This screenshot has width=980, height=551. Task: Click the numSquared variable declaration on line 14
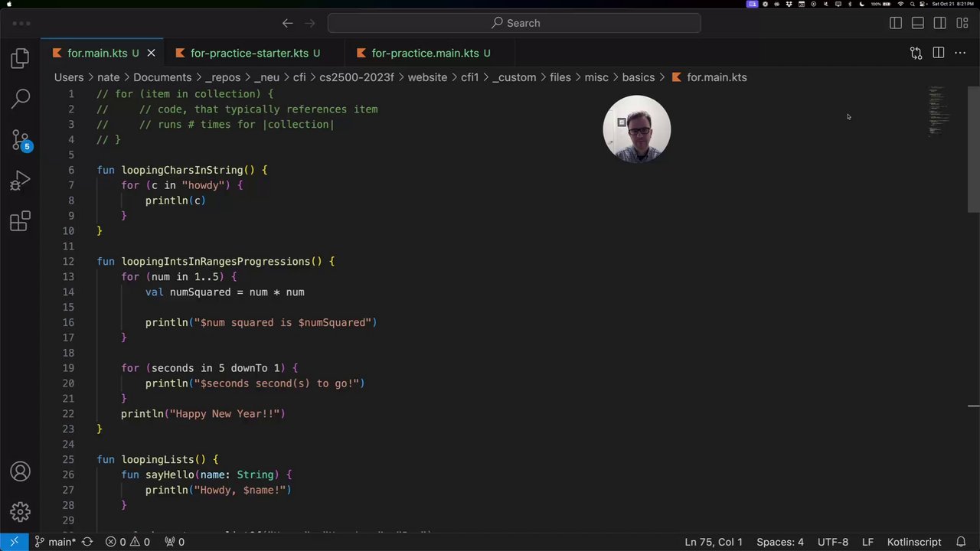tap(201, 292)
